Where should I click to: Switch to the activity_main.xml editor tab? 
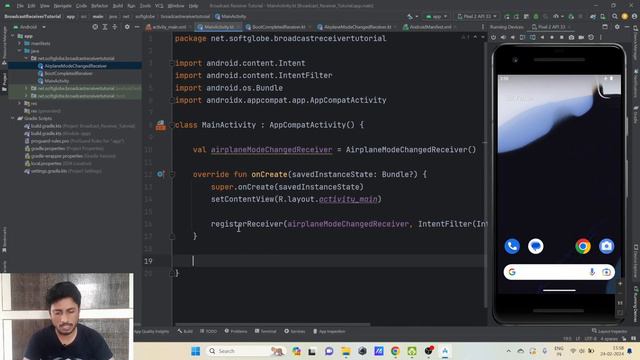[x=166, y=27]
